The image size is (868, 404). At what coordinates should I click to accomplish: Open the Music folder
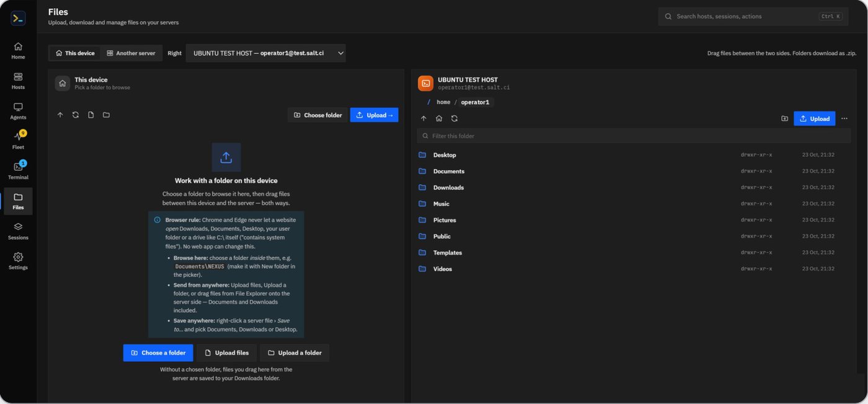point(634,204)
